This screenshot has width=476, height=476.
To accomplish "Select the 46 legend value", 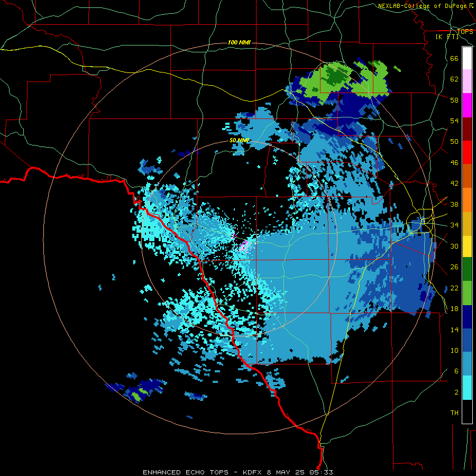I will [454, 163].
